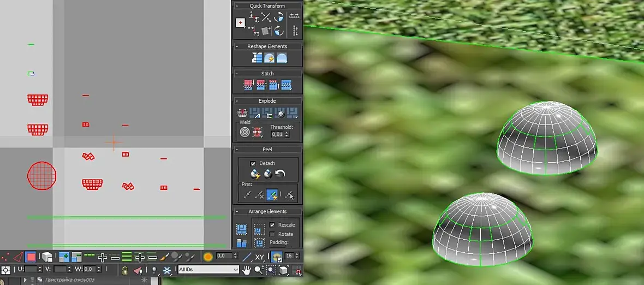Increase the Threshold spinner value

tap(287, 133)
